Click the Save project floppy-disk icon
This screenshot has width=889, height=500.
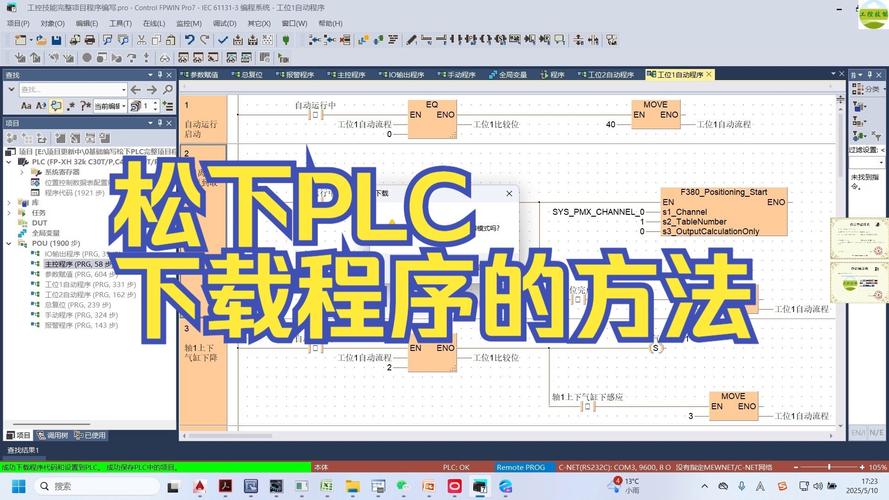pos(56,40)
